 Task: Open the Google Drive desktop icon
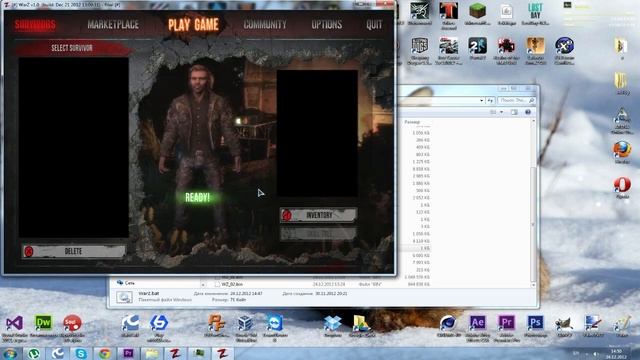pos(361,325)
